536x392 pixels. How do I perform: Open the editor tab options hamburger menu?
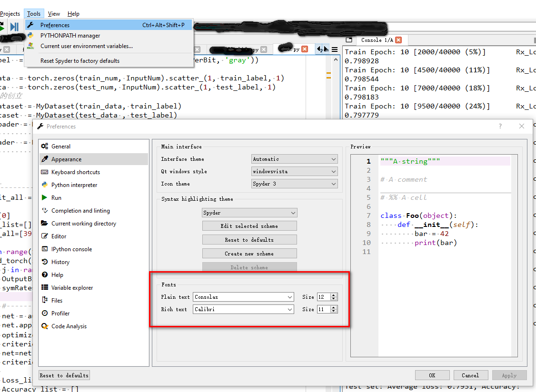335,49
